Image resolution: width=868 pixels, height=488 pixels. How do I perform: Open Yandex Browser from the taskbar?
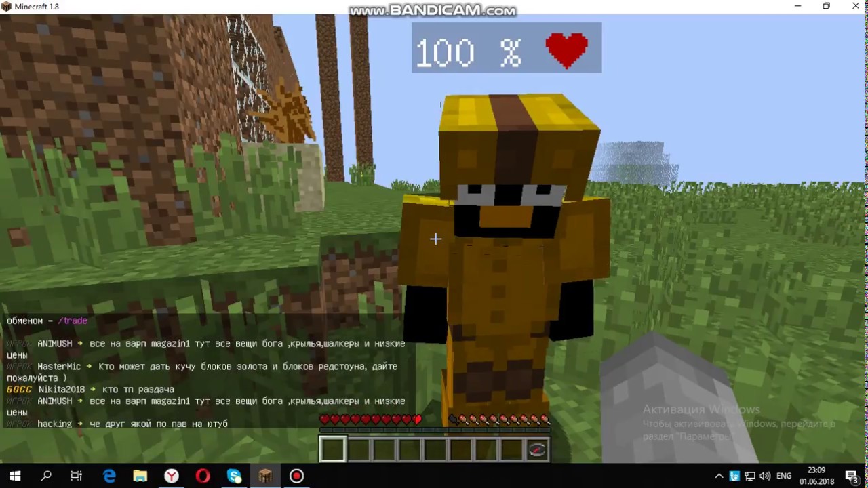tap(172, 476)
